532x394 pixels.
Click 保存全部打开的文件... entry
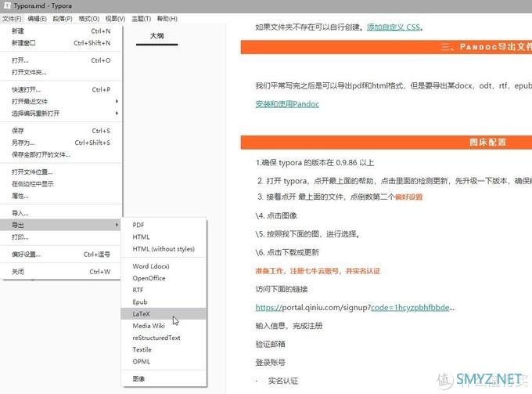[61, 154]
